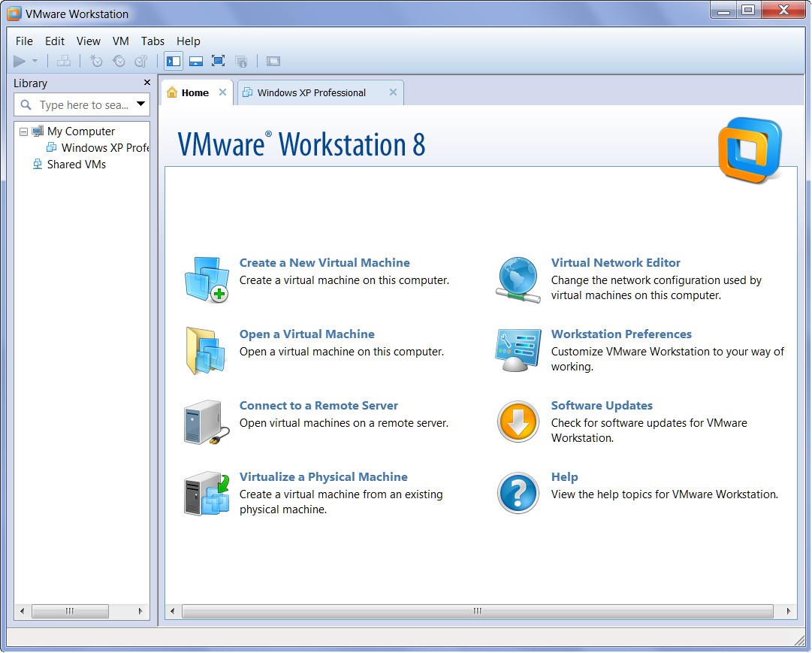812x653 pixels.
Task: Click the Help question mark icon
Action: point(518,494)
